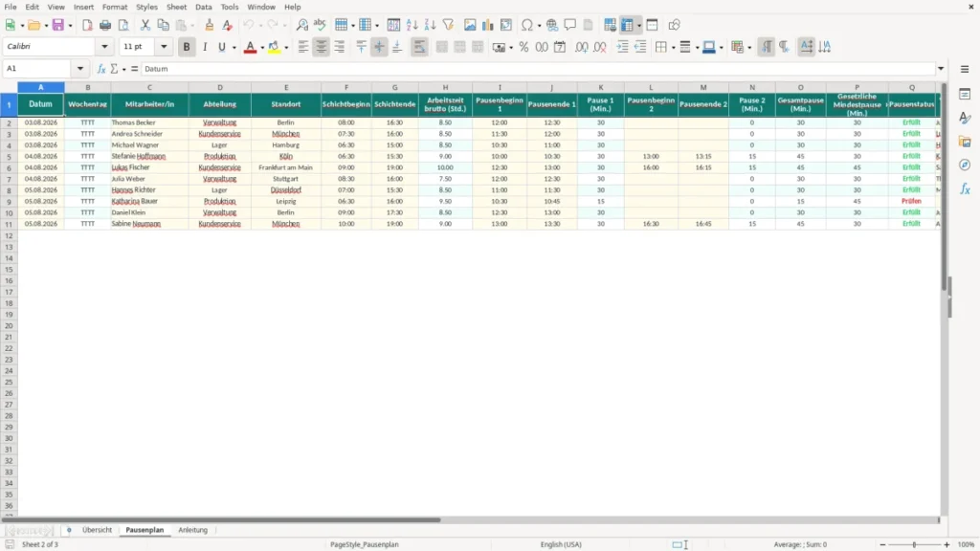This screenshot has width=980, height=551.
Task: Open the font size dropdown
Action: (164, 47)
